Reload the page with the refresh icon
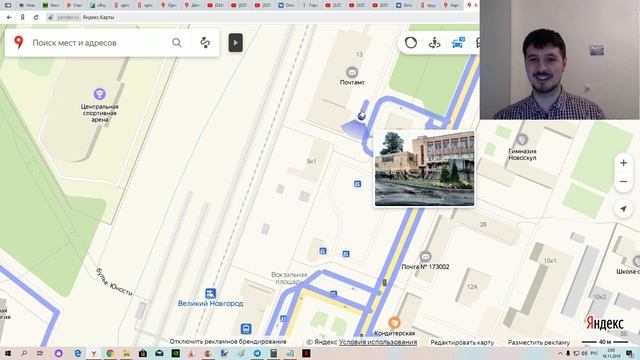The width and height of the screenshot is (640, 360). [36, 17]
